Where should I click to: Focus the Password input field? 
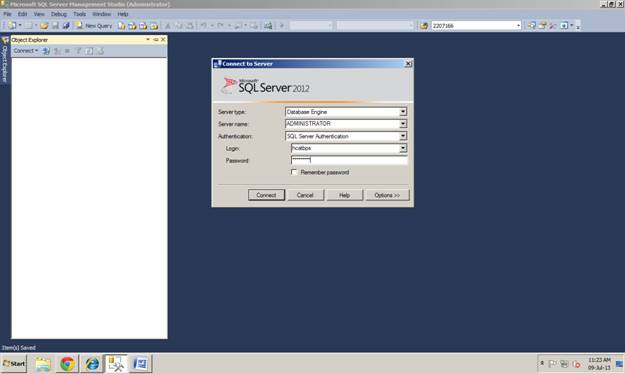[x=349, y=160]
